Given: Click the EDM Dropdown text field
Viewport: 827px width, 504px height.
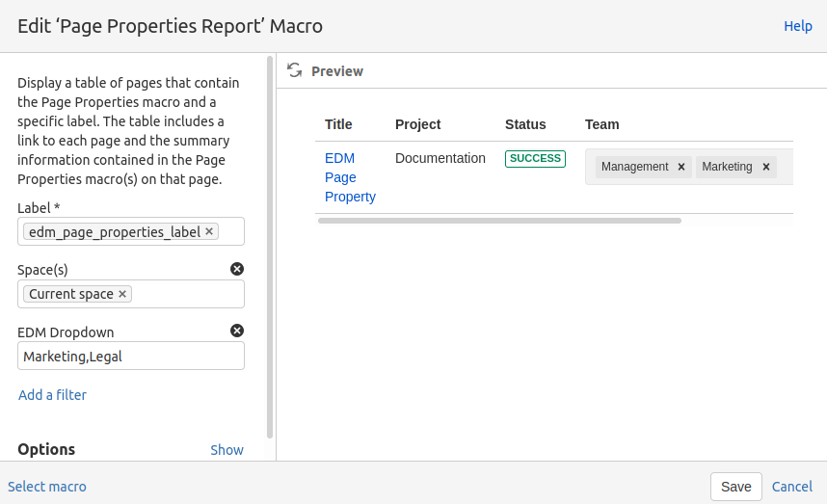Looking at the screenshot, I should pos(131,357).
